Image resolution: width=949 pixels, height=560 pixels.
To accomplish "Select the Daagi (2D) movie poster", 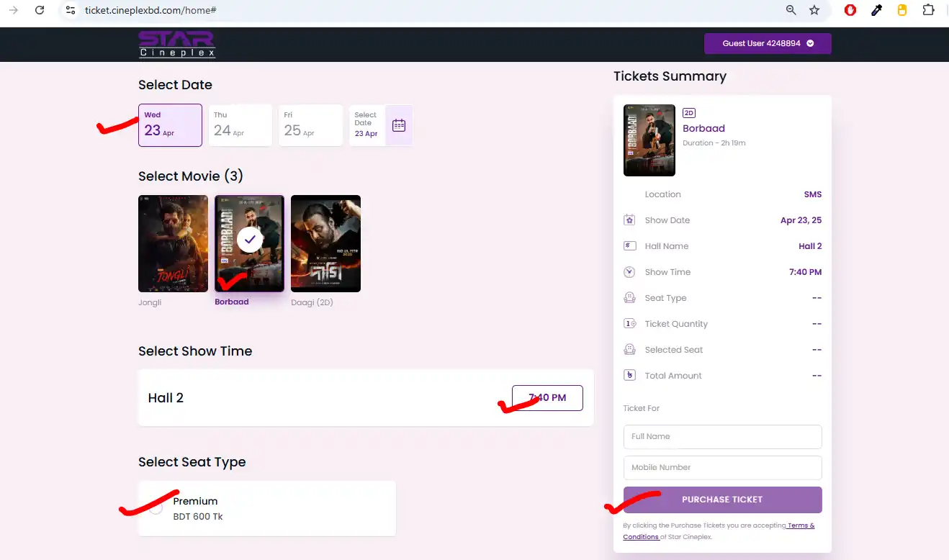I will pos(325,243).
